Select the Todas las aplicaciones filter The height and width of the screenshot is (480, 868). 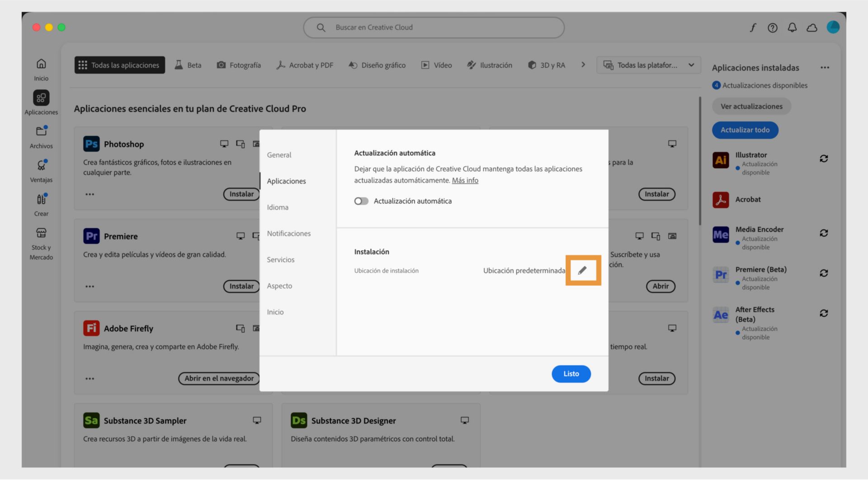click(x=120, y=65)
